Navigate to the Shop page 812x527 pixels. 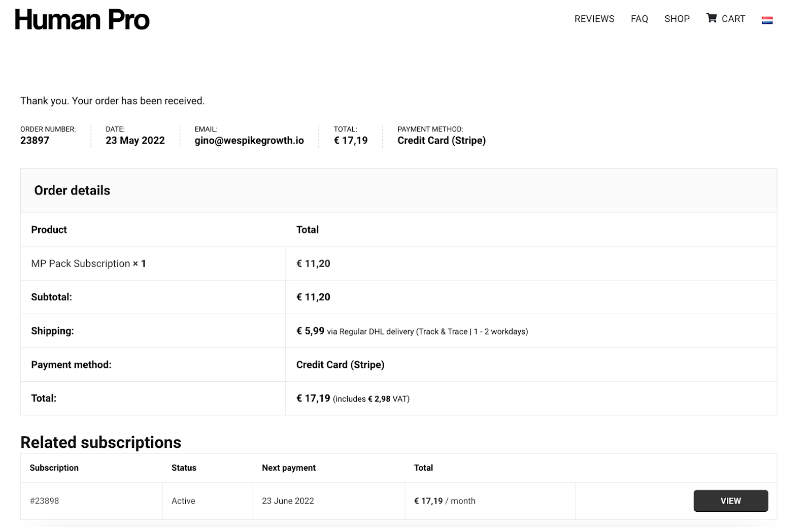[x=677, y=19]
